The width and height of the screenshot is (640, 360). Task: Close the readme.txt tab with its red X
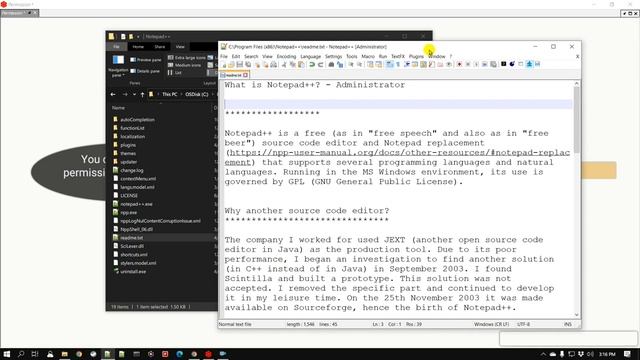(245, 75)
